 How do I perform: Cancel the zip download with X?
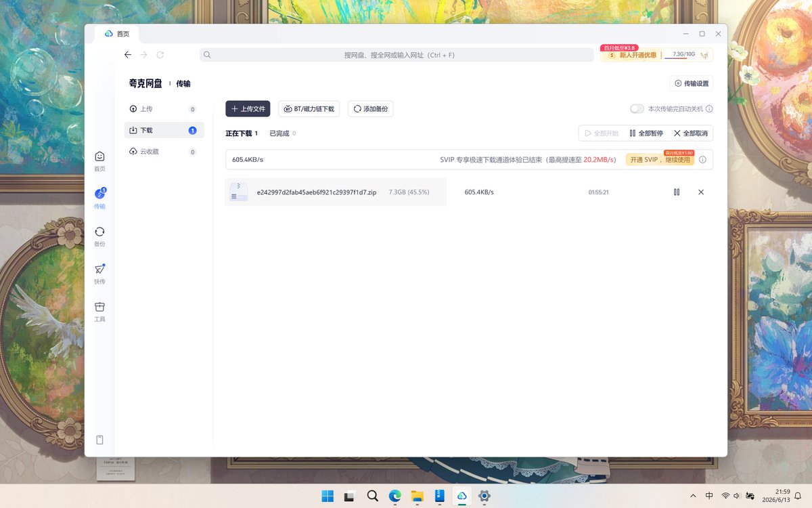(701, 192)
